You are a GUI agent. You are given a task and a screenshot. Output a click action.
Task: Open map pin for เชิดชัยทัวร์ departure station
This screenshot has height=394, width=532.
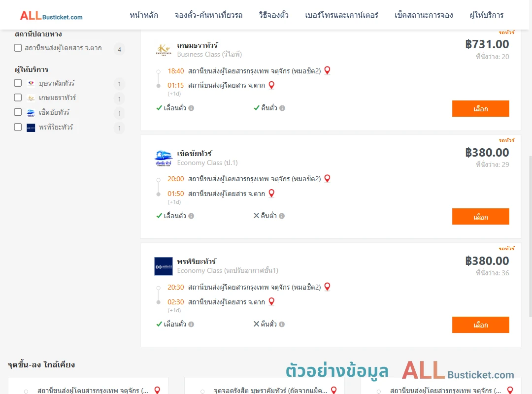coord(327,178)
